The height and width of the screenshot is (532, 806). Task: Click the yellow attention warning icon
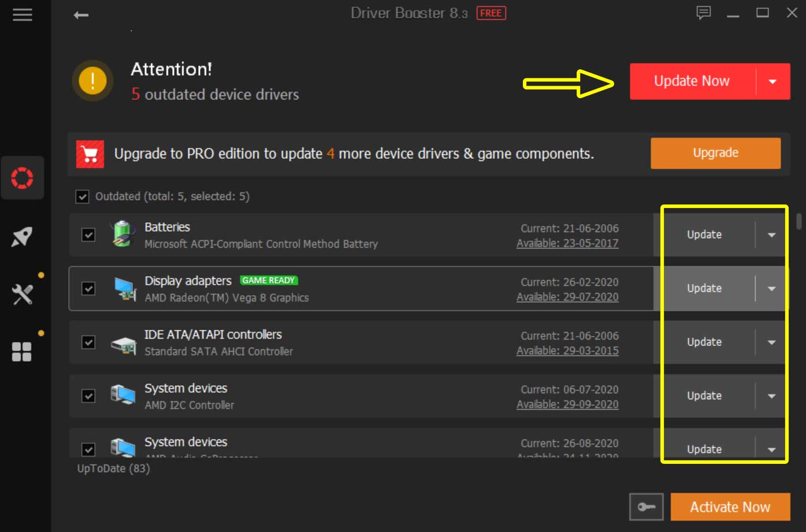[x=92, y=80]
